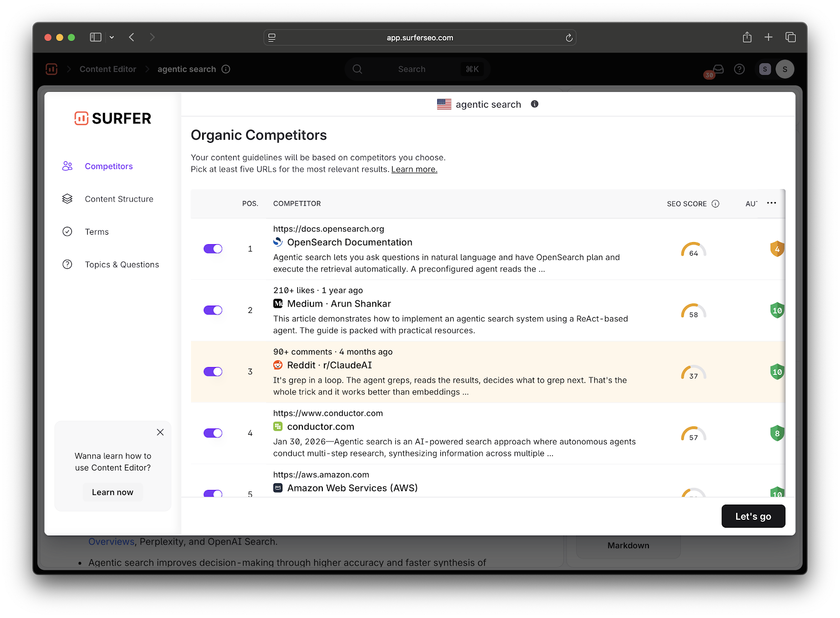Screen dimensions: 840x618
Task: Open a new Safari tab
Action: (769, 37)
